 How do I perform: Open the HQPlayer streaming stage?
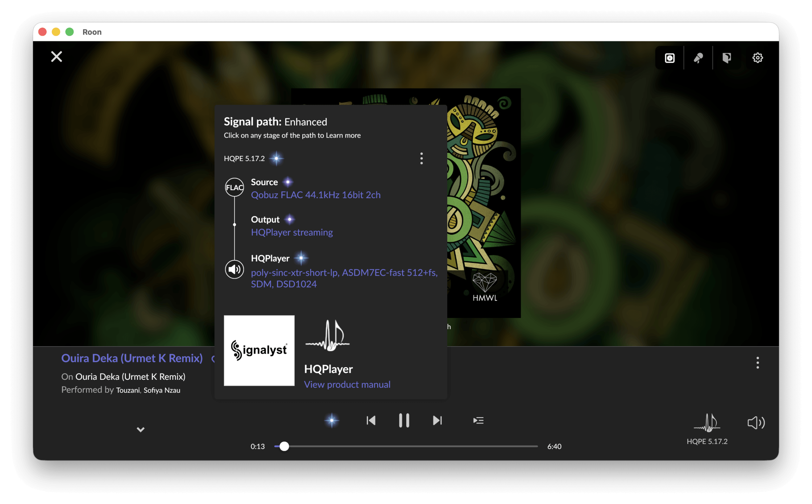[292, 232]
